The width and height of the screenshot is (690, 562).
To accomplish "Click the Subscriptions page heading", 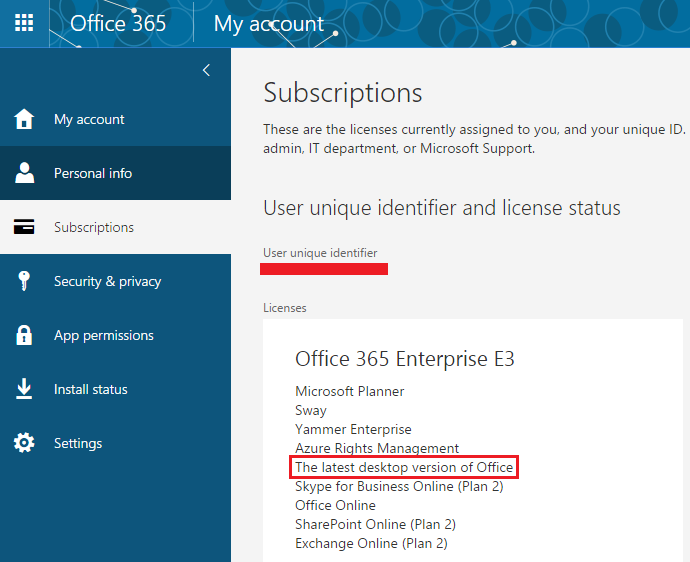I will pos(343,93).
